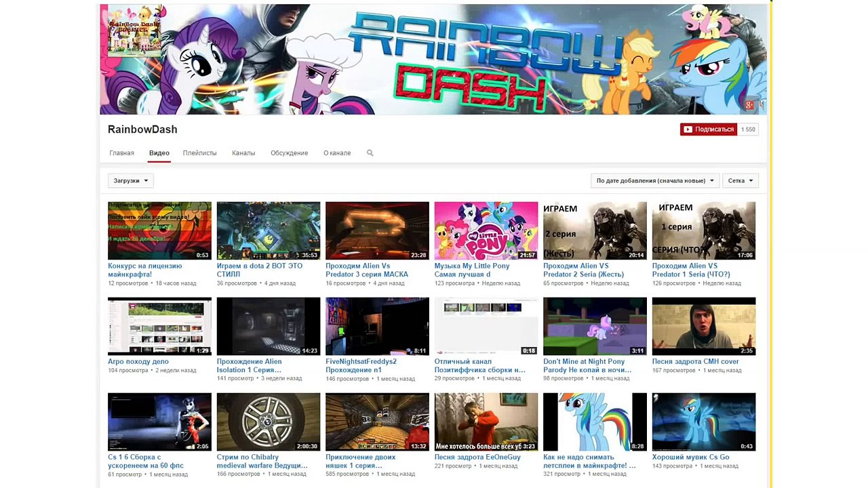Go to the Каналы tab

pyautogui.click(x=243, y=153)
